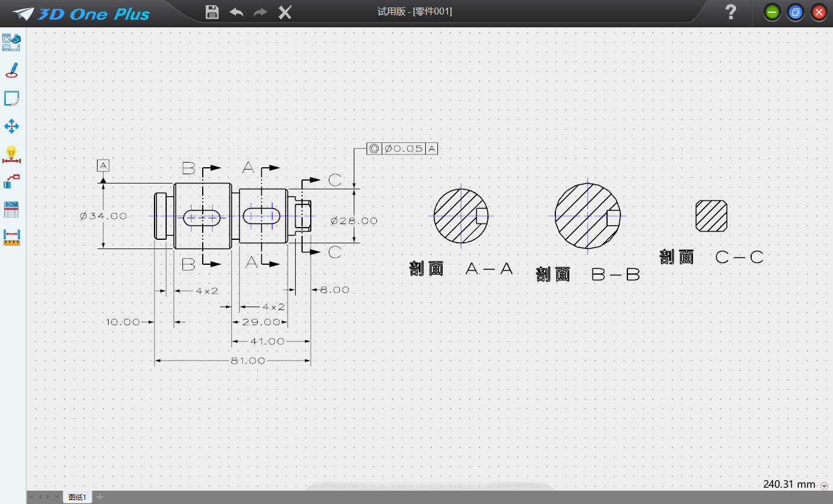The width and height of the screenshot is (833, 504).
Task: Click the hatched section C-C view
Action: pos(712,216)
